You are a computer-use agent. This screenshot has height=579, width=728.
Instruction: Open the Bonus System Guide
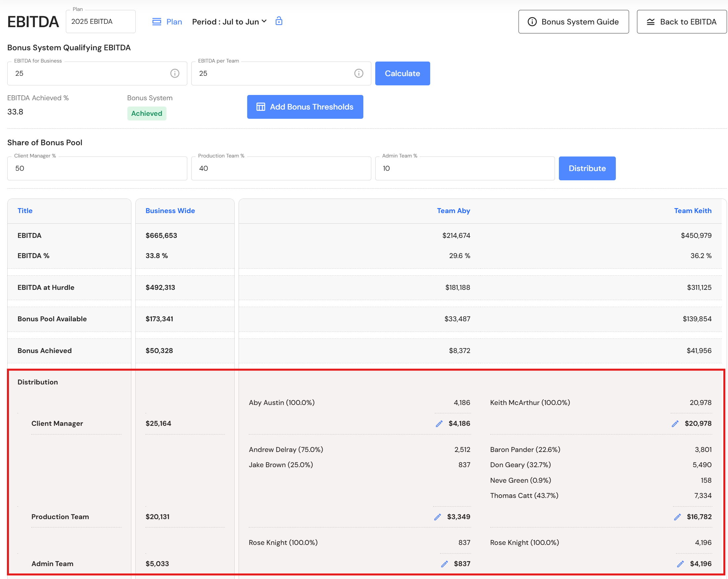pyautogui.click(x=573, y=22)
